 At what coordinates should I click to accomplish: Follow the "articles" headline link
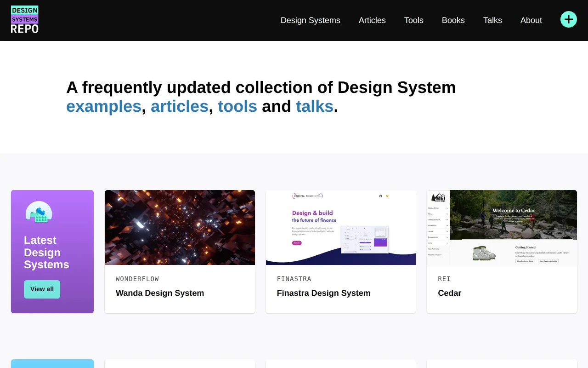click(x=180, y=106)
